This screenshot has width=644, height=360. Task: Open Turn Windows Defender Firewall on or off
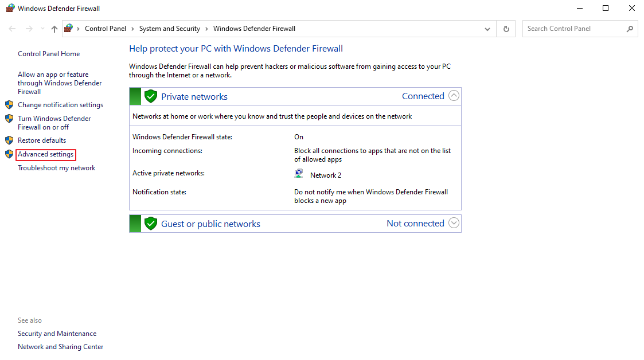54,123
